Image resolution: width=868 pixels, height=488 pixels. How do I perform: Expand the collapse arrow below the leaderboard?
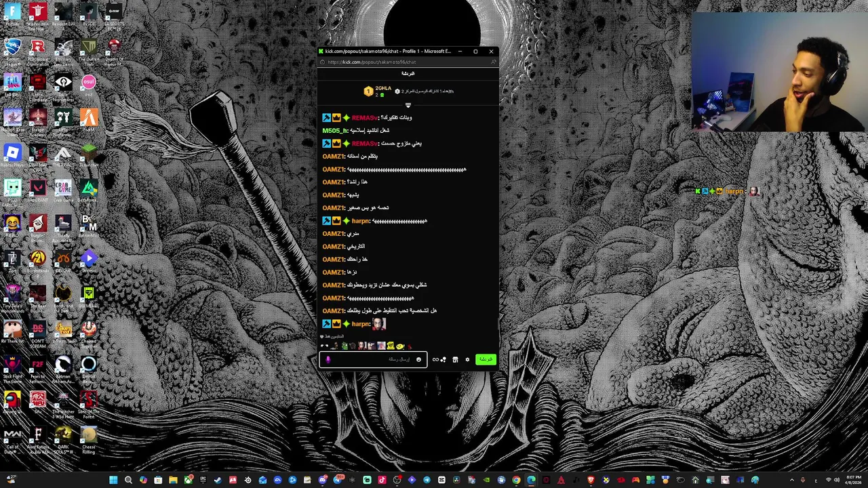pos(408,105)
